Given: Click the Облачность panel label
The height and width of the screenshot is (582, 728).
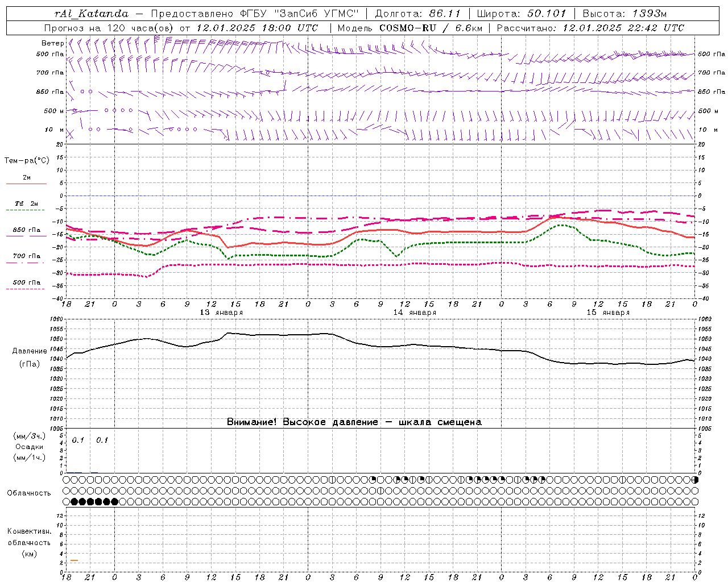Looking at the screenshot, I should (x=29, y=493).
